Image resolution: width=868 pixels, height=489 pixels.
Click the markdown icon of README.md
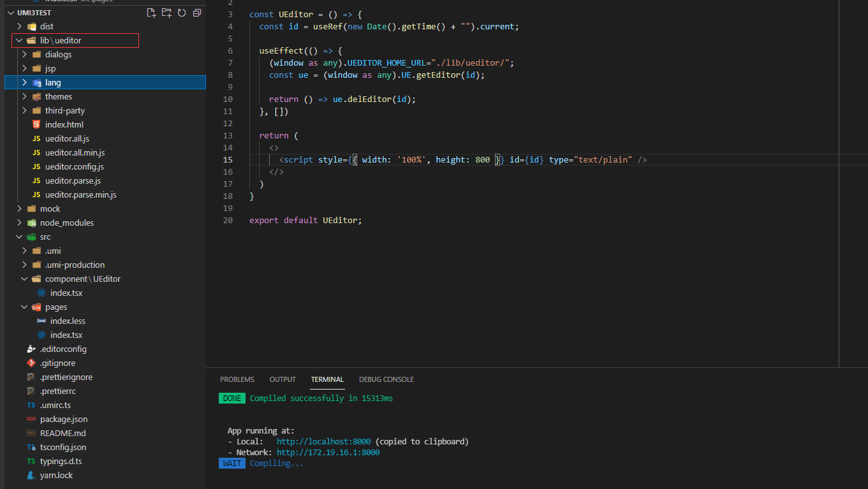[31, 433]
